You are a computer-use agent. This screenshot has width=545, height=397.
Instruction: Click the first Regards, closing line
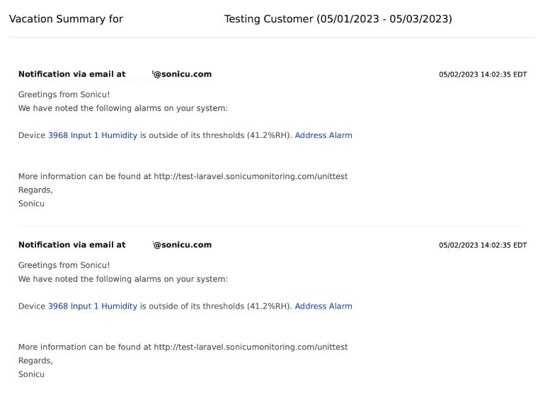click(x=35, y=190)
